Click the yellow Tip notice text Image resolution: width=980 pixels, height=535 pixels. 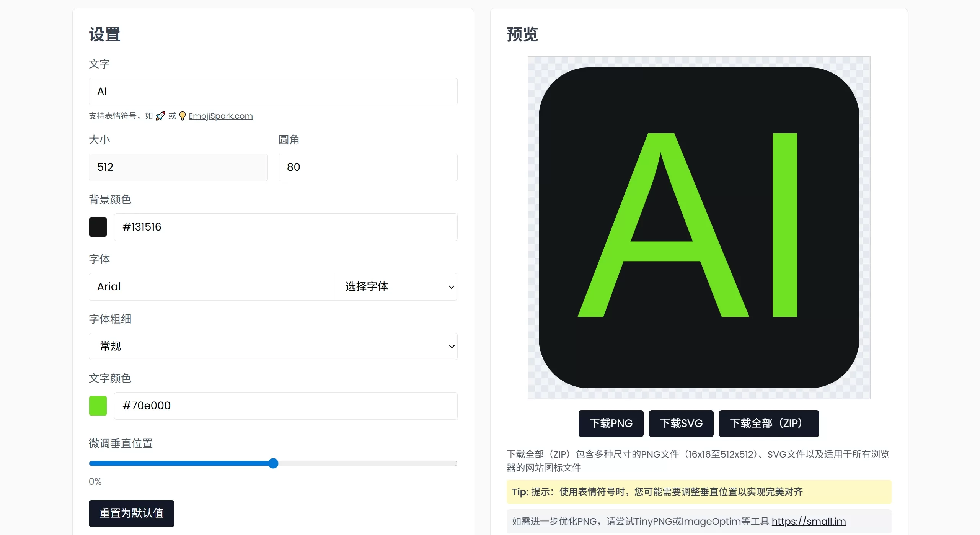[657, 492]
